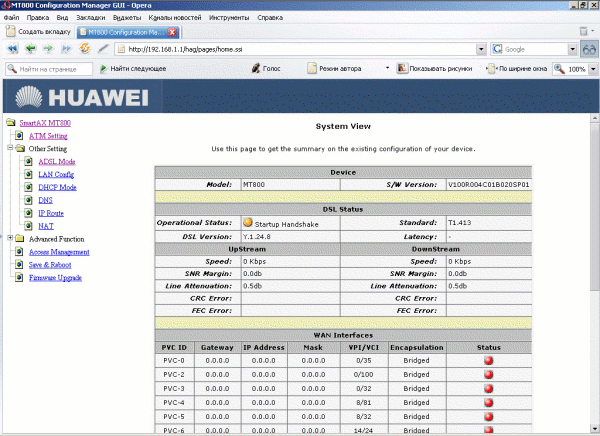Open the IP Route link
Image resolution: width=600 pixels, height=436 pixels.
(51, 213)
